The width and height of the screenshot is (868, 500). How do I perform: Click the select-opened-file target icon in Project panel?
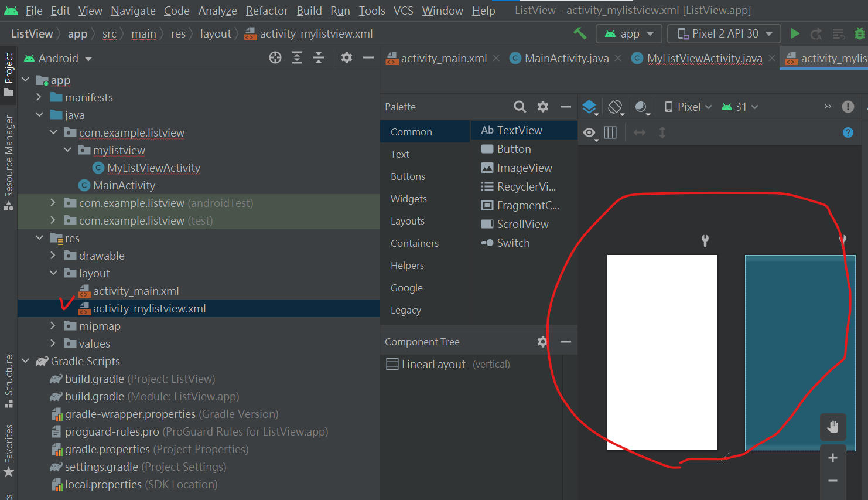point(275,57)
